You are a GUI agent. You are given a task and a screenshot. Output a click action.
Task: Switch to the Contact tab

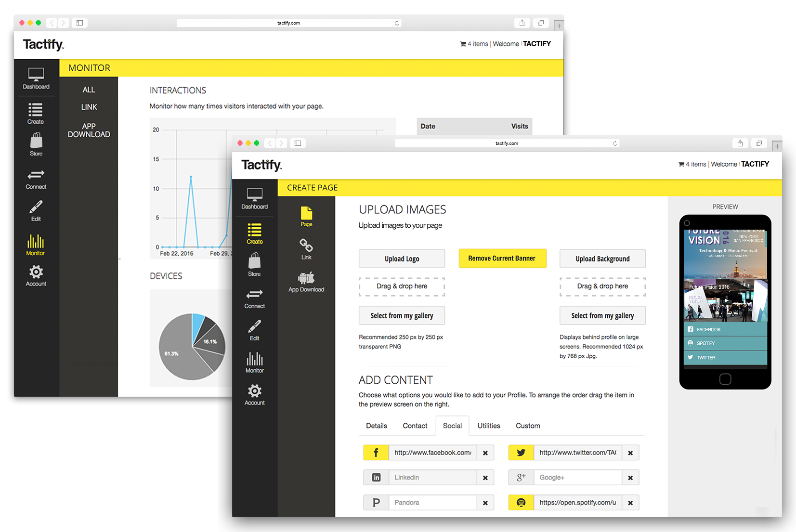pyautogui.click(x=415, y=426)
